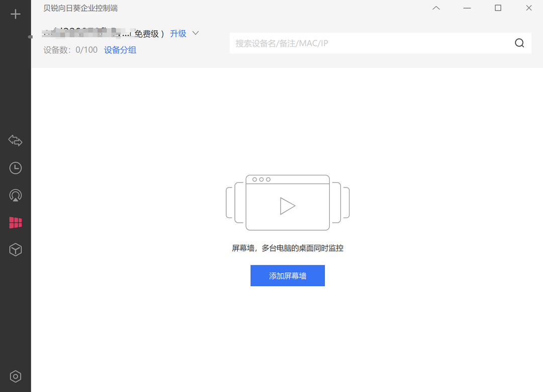Switch to the screen wall tab in sidebar
The width and height of the screenshot is (543, 392).
point(15,222)
